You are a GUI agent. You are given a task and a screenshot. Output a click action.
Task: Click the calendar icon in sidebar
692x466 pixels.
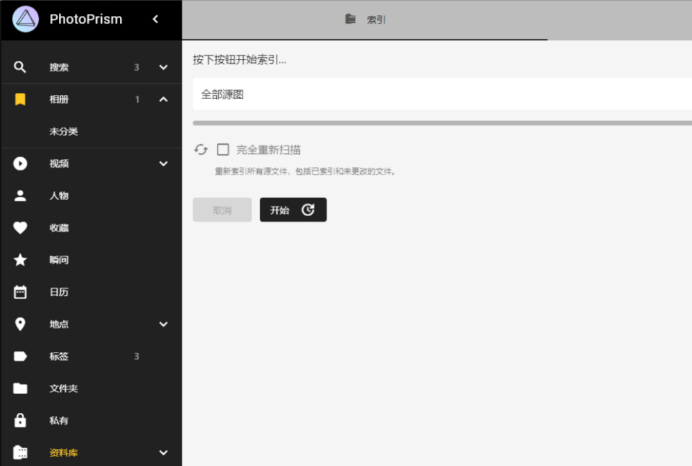(20, 292)
